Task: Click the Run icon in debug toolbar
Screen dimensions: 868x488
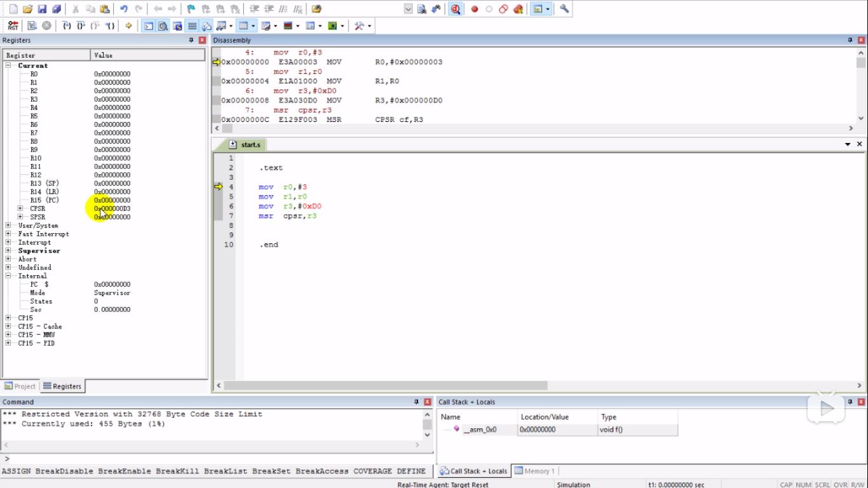Action: [32, 26]
